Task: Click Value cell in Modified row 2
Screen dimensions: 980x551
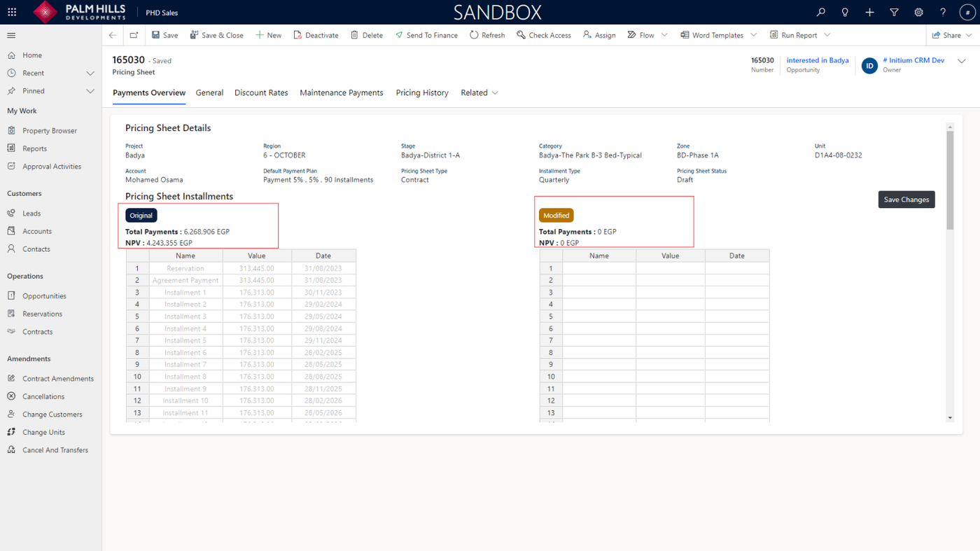Action: coord(671,280)
